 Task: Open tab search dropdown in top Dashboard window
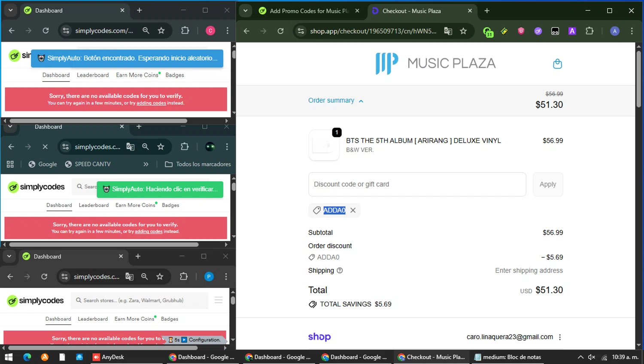(10, 10)
